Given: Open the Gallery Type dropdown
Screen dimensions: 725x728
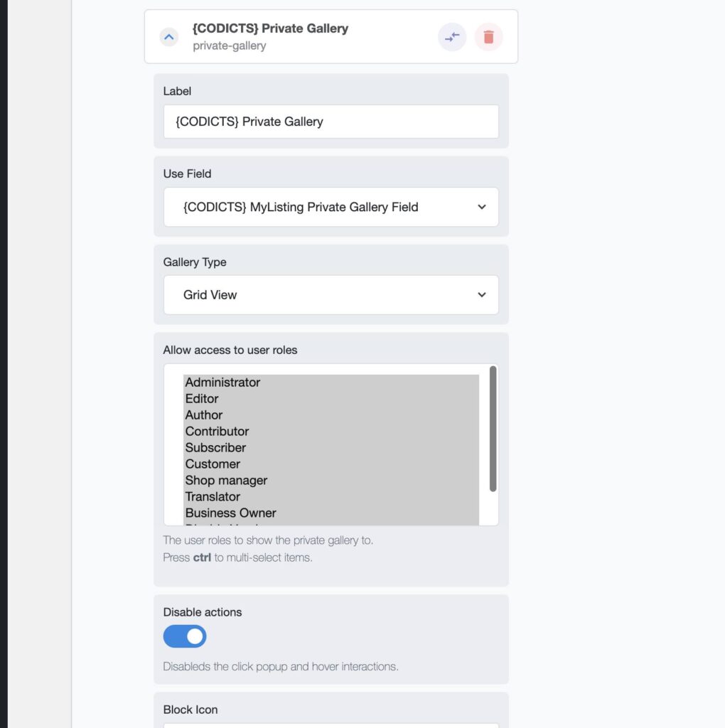Looking at the screenshot, I should 331,295.
